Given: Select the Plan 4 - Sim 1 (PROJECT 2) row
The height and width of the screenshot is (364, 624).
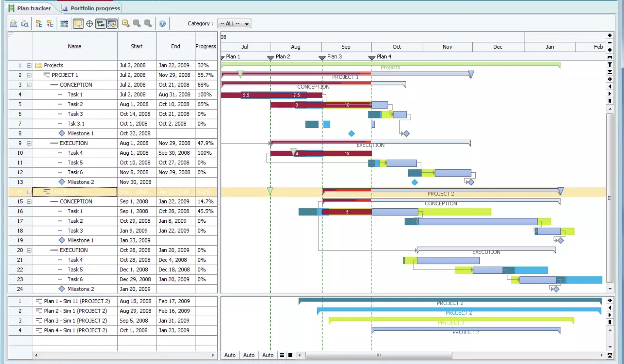Looking at the screenshot, I should pos(113,330).
